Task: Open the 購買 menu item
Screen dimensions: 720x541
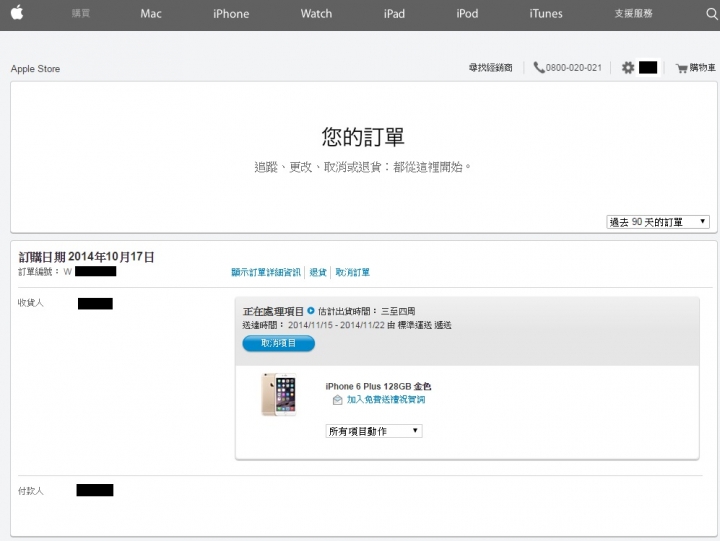Action: click(81, 13)
